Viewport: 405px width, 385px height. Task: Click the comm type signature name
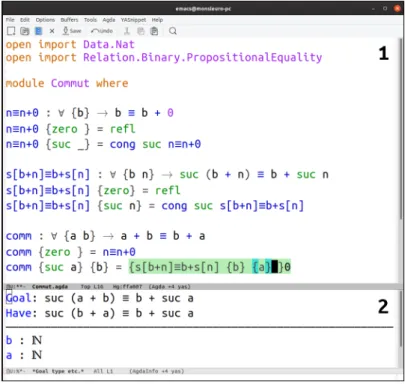(x=19, y=236)
